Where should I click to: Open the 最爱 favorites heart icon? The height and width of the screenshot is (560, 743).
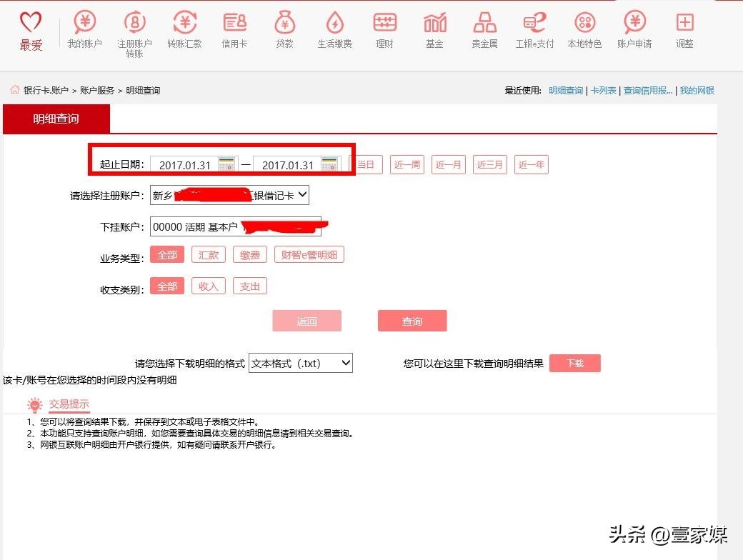tap(31, 24)
